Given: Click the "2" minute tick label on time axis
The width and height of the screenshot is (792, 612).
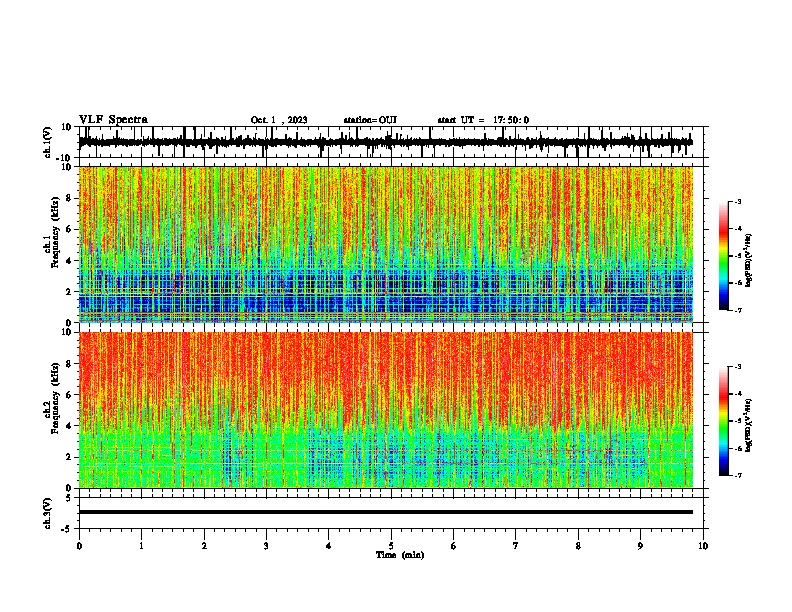Looking at the screenshot, I should pyautogui.click(x=204, y=546).
